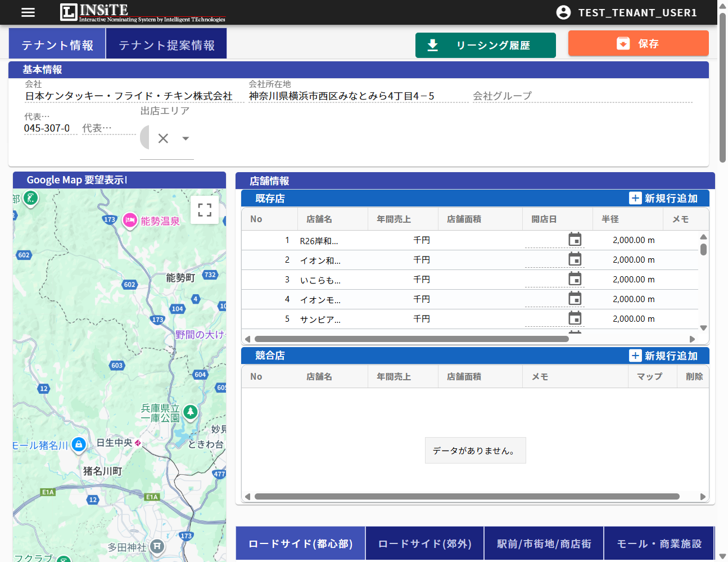Clear 出店エリア with the X icon
This screenshot has height=562, width=728.
(164, 138)
